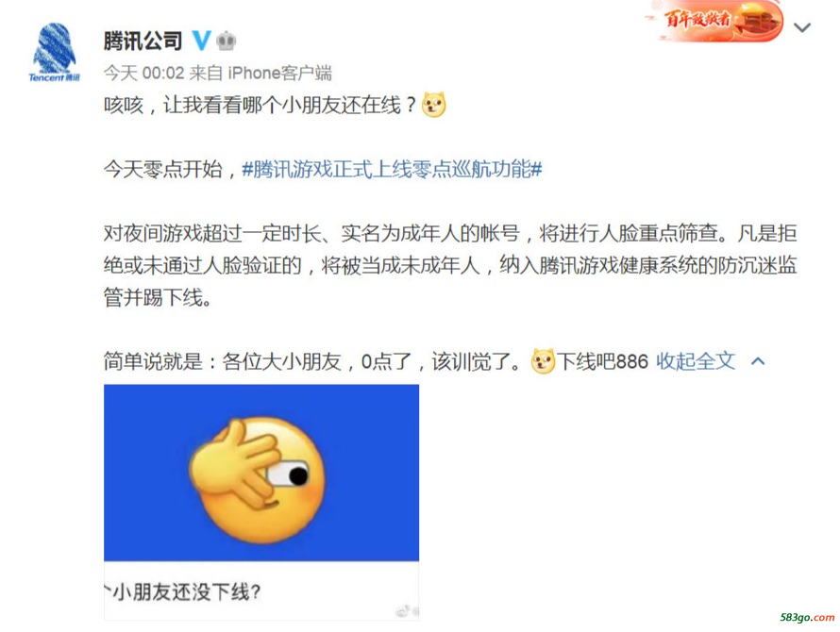Open hashtag 腾讯游戏正式上线零点巡航功能
This screenshot has width=840, height=632.
[392, 169]
